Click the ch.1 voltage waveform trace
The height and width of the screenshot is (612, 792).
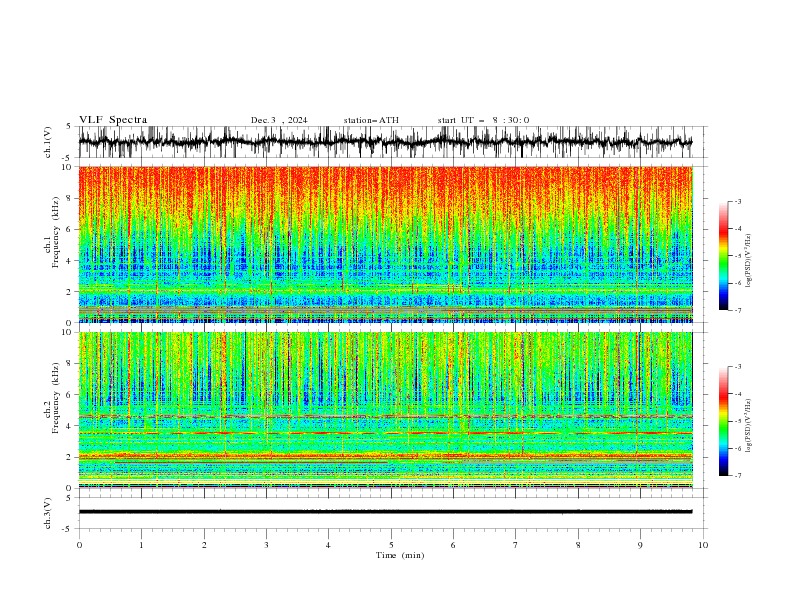(385, 142)
